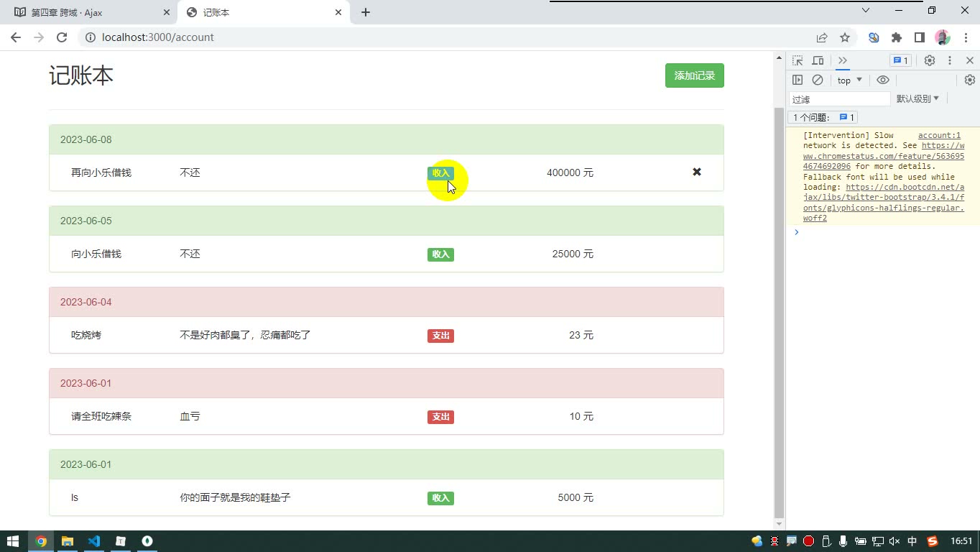Toggle the device toolbar in DevTools
This screenshot has height=552, width=980.
[x=818, y=60]
